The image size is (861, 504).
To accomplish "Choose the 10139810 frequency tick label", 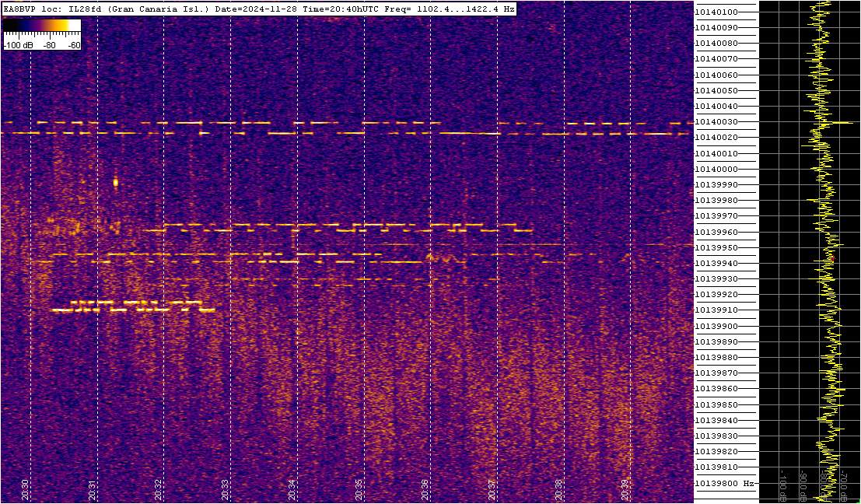I will point(716,467).
